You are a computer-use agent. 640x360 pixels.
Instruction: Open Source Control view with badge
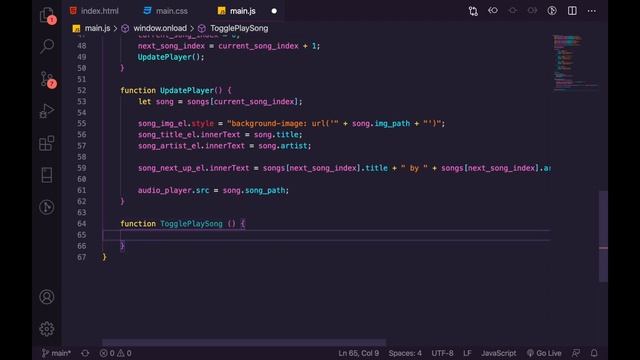point(47,79)
